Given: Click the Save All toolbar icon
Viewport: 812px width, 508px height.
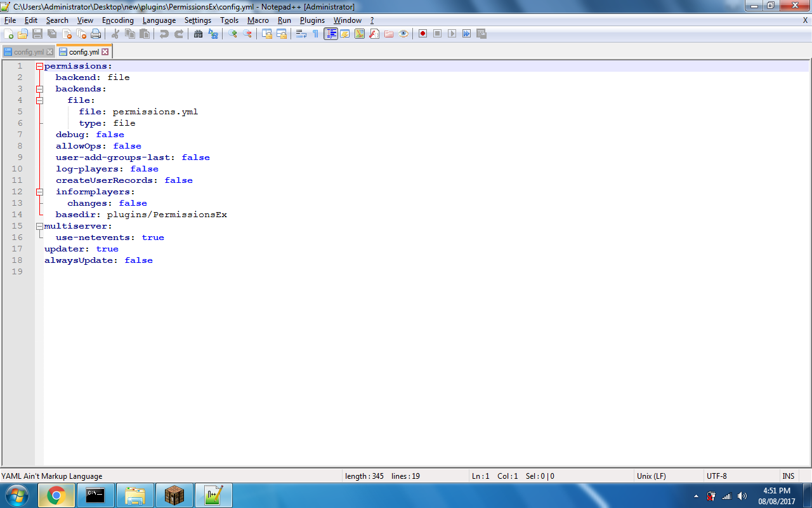Looking at the screenshot, I should point(52,34).
